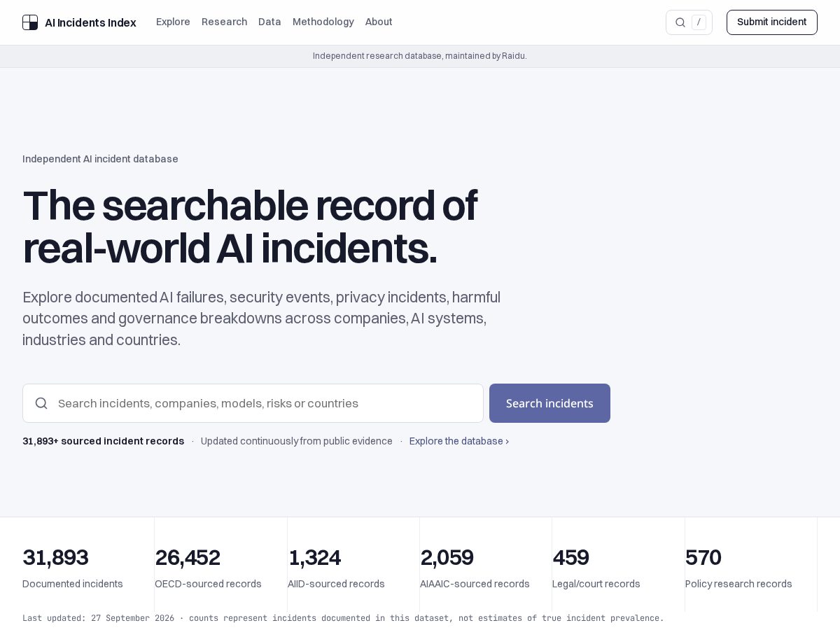Viewport: 840px width, 630px height.
Task: Go to the Data page
Action: tap(269, 22)
